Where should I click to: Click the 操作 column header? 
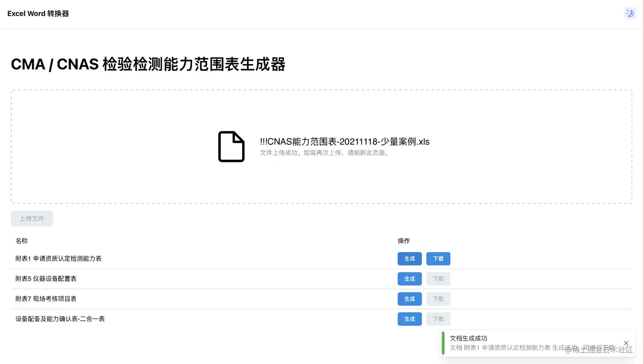point(403,241)
